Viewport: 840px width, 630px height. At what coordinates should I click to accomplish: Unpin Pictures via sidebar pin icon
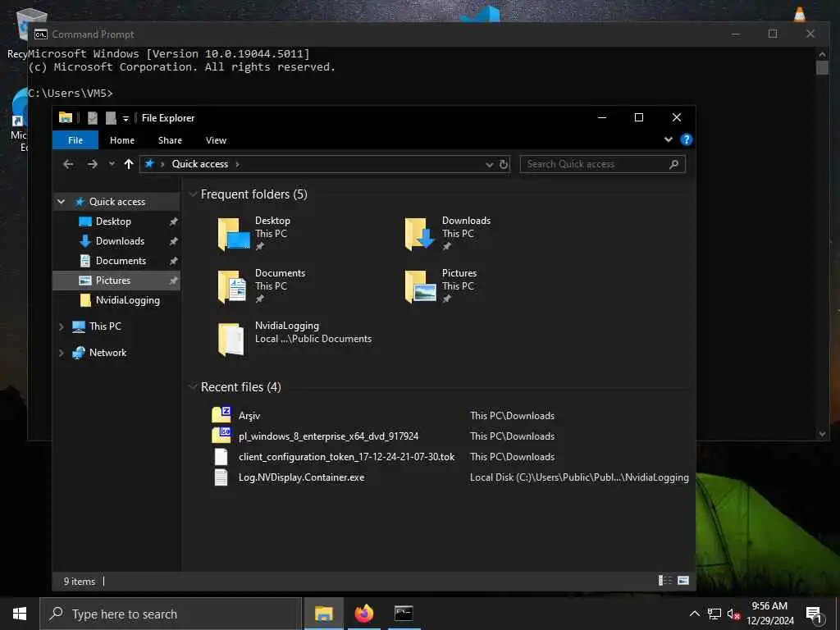pyautogui.click(x=173, y=281)
